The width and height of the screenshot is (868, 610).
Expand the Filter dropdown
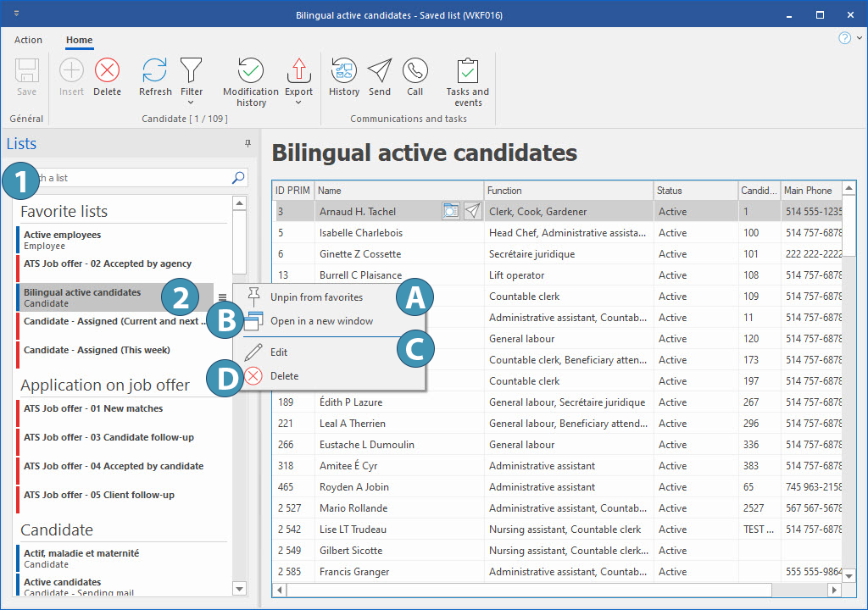(192, 103)
